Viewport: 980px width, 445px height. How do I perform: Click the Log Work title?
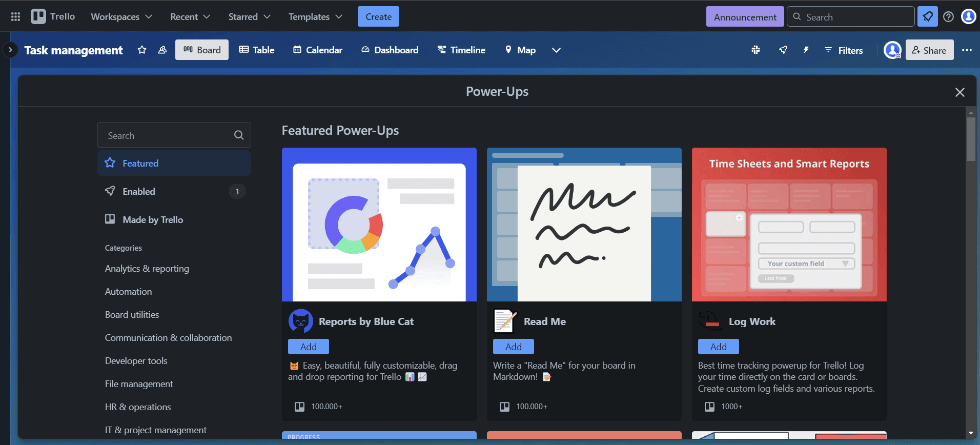752,321
